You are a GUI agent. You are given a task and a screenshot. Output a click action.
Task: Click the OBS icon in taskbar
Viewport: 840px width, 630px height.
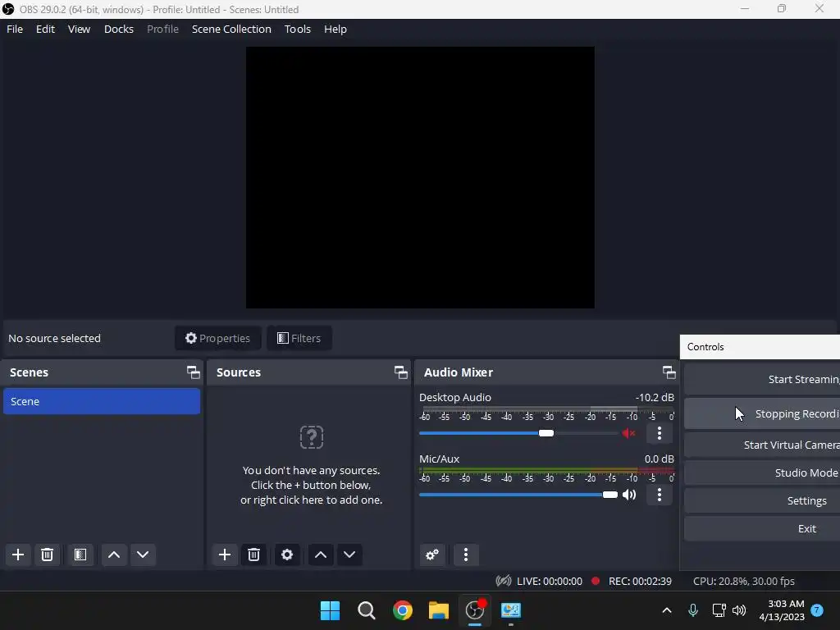coord(475,610)
